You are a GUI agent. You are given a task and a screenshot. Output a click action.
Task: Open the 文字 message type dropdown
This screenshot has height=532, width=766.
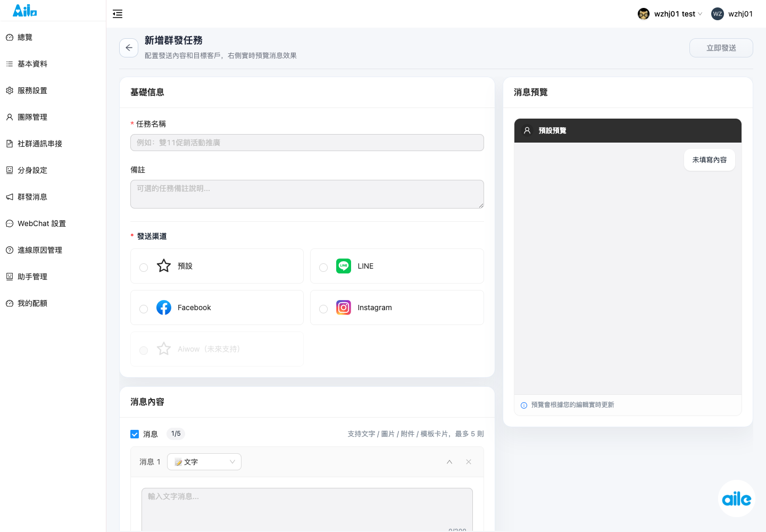click(x=204, y=462)
